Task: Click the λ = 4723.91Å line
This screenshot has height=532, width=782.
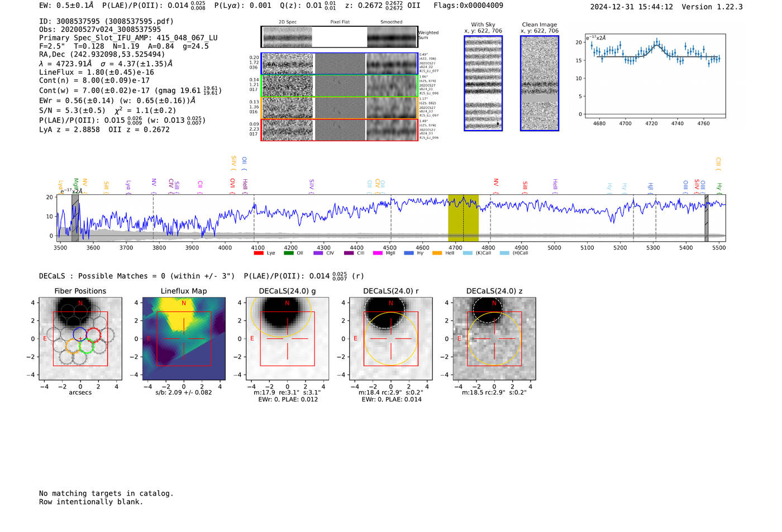Action: pos(106,64)
